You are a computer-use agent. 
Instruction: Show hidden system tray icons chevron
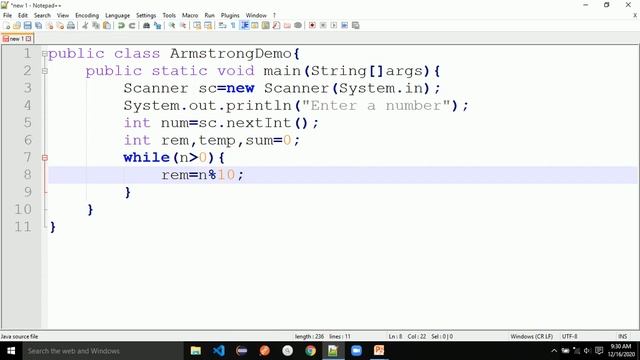(x=554, y=351)
